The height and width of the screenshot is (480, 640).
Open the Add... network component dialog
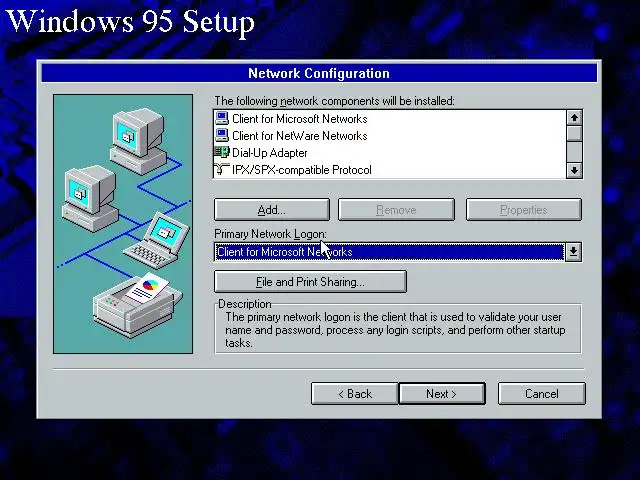click(271, 210)
